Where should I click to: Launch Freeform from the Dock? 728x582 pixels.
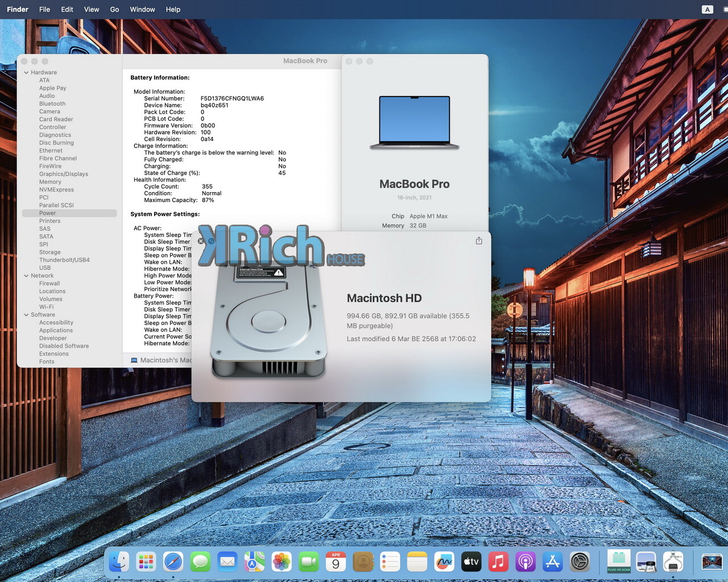(444, 562)
